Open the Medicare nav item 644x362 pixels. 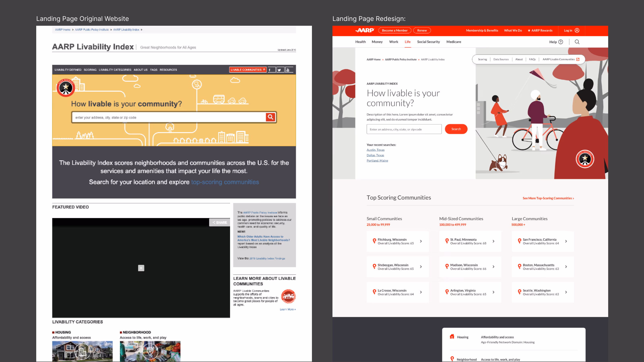click(454, 42)
